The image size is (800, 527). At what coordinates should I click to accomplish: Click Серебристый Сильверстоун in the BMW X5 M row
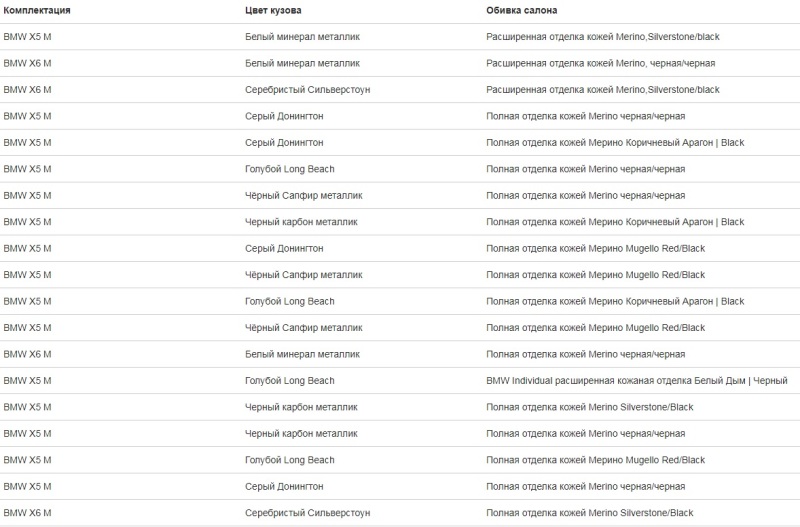(307, 90)
